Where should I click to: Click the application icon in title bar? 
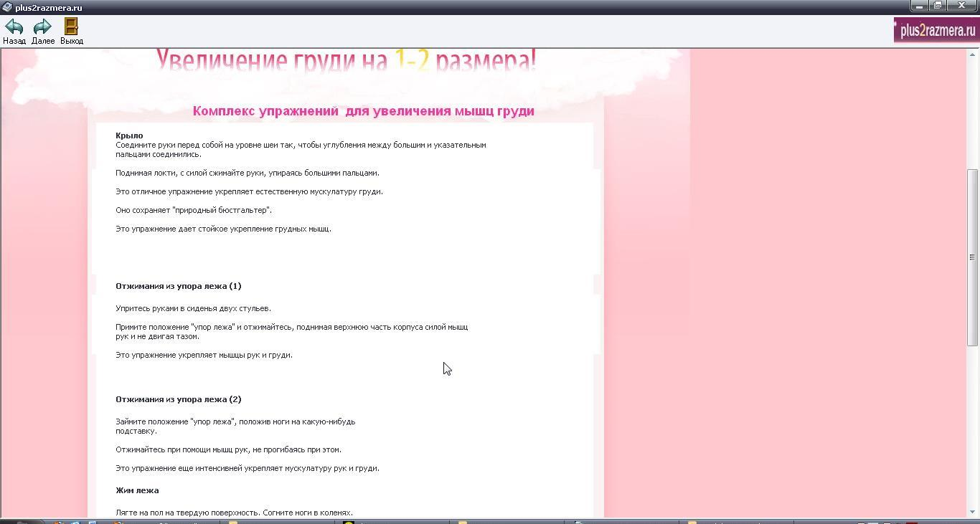tap(7, 7)
